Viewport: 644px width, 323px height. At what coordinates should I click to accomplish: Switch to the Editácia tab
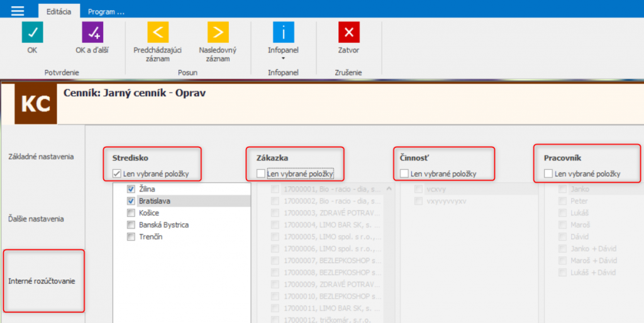coord(58,11)
